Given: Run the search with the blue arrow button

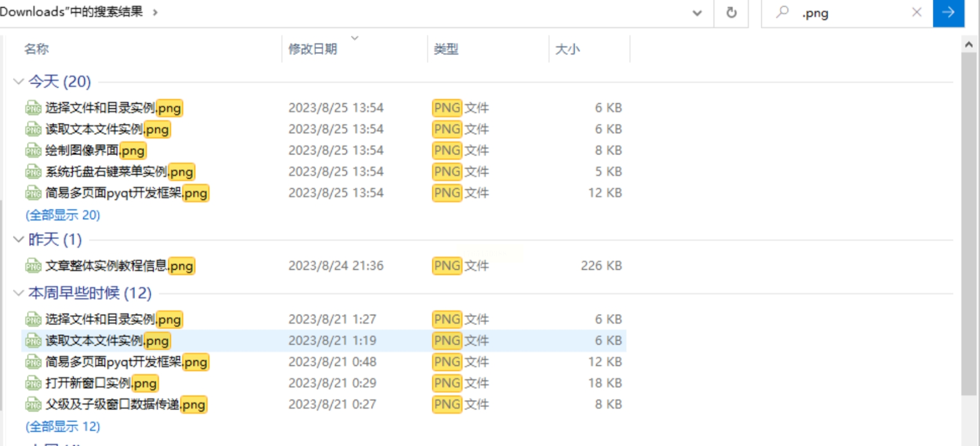Looking at the screenshot, I should coord(949,12).
